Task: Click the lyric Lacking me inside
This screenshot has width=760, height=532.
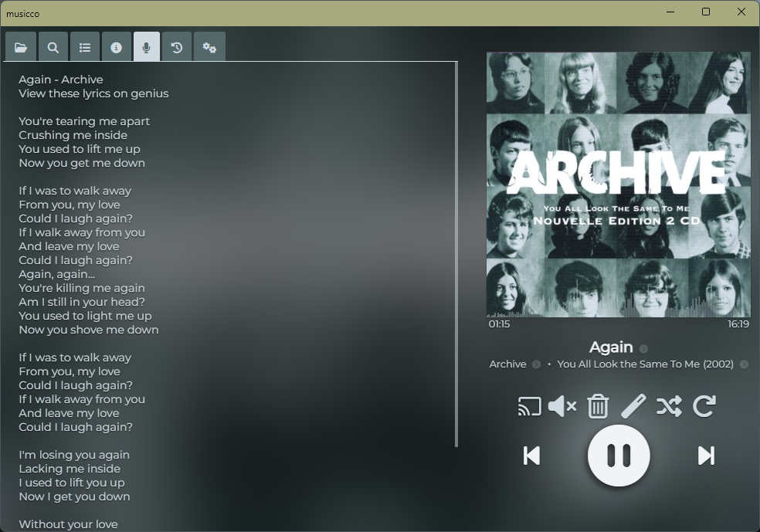Action: tap(70, 469)
